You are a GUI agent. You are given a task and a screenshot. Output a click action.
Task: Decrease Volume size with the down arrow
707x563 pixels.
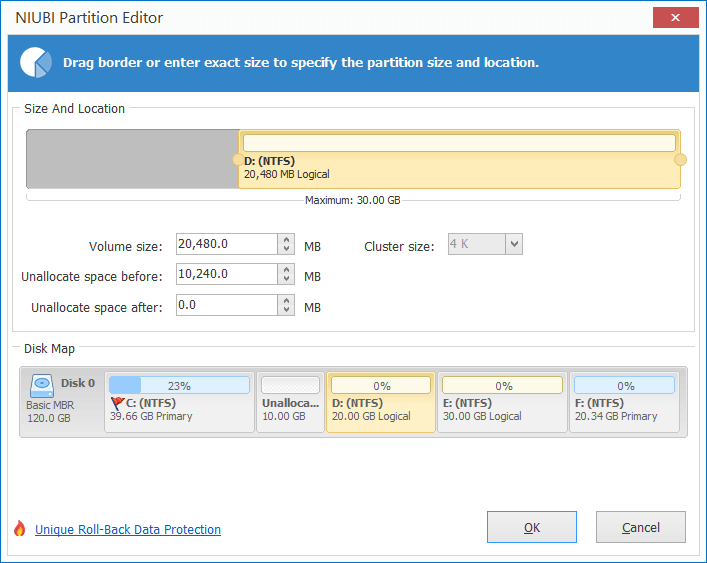[x=286, y=249]
